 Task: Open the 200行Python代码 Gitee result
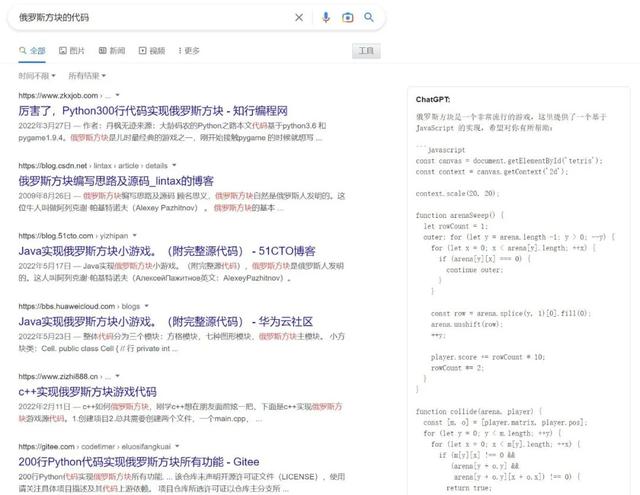(x=139, y=462)
